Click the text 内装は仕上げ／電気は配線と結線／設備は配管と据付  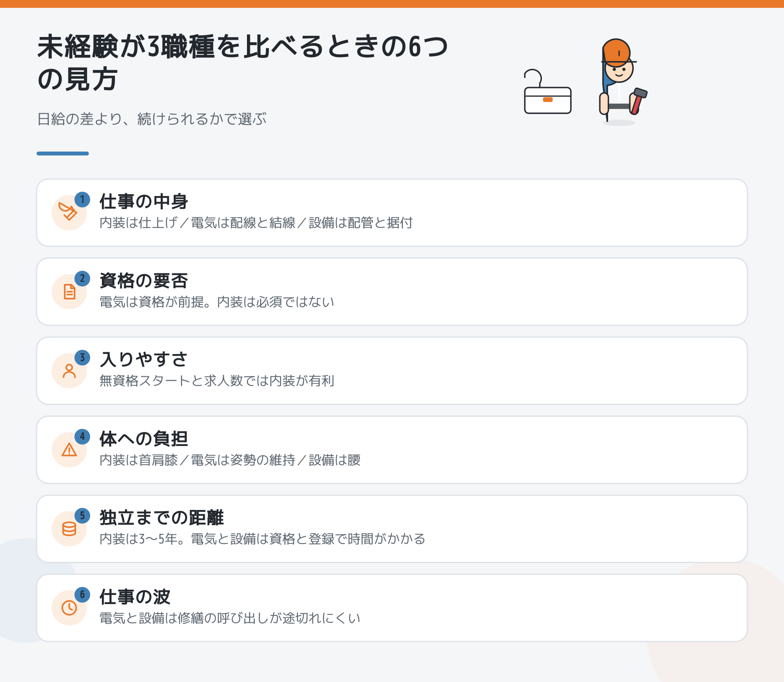click(256, 223)
